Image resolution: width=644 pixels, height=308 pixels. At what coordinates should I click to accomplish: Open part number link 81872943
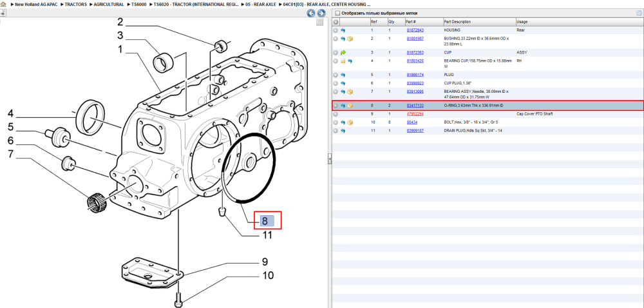pos(415,30)
